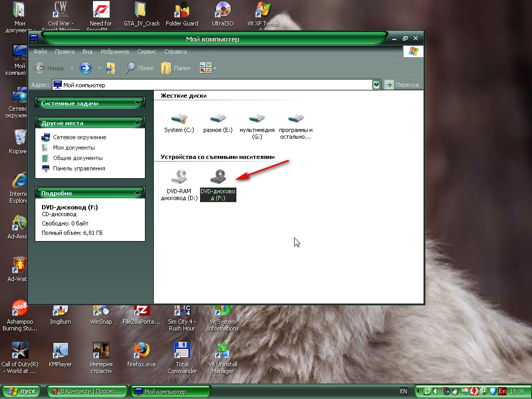
Task: Go up one folder level icon
Action: tap(110, 68)
